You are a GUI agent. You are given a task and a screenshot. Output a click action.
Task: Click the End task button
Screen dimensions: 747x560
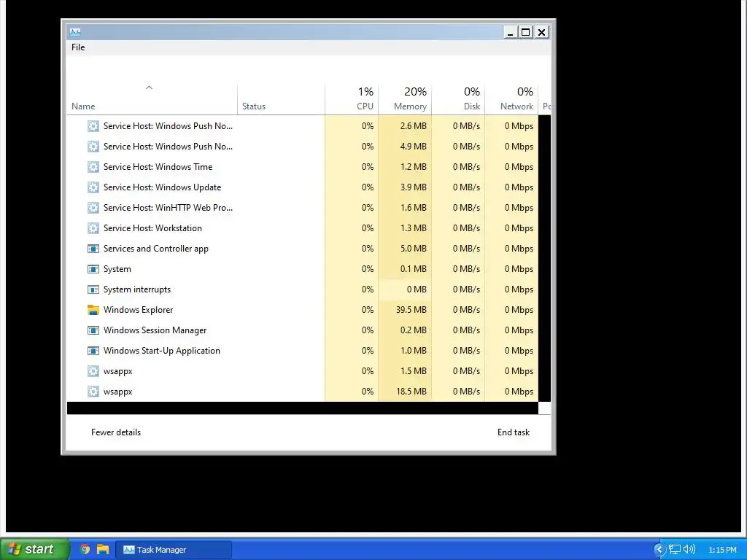(513, 432)
